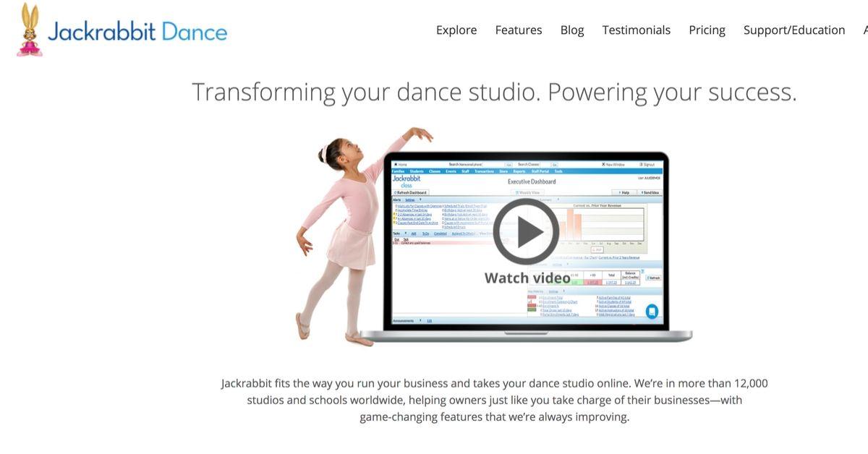This screenshot has height=454, width=868.
Task: Go to the Features menu item
Action: tap(519, 30)
